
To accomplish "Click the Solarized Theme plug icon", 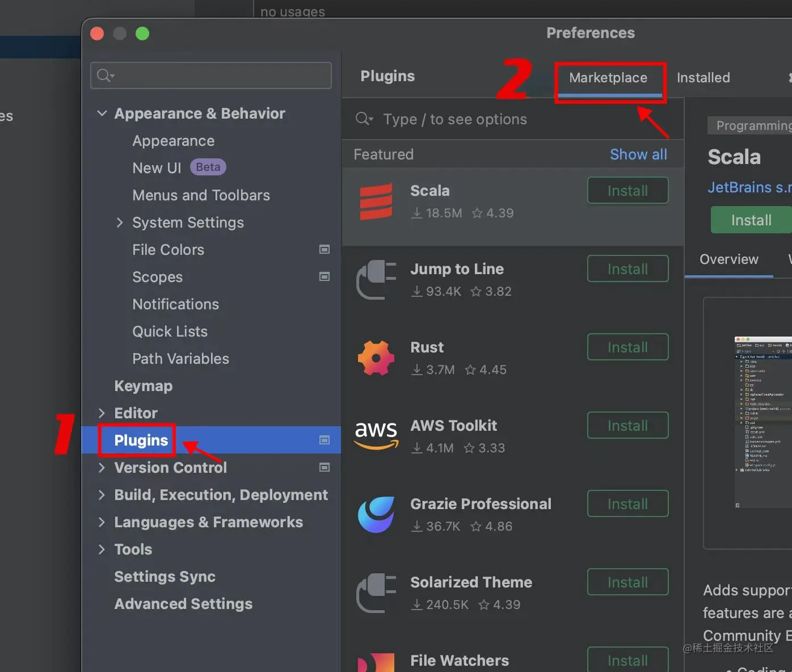I will 376,593.
